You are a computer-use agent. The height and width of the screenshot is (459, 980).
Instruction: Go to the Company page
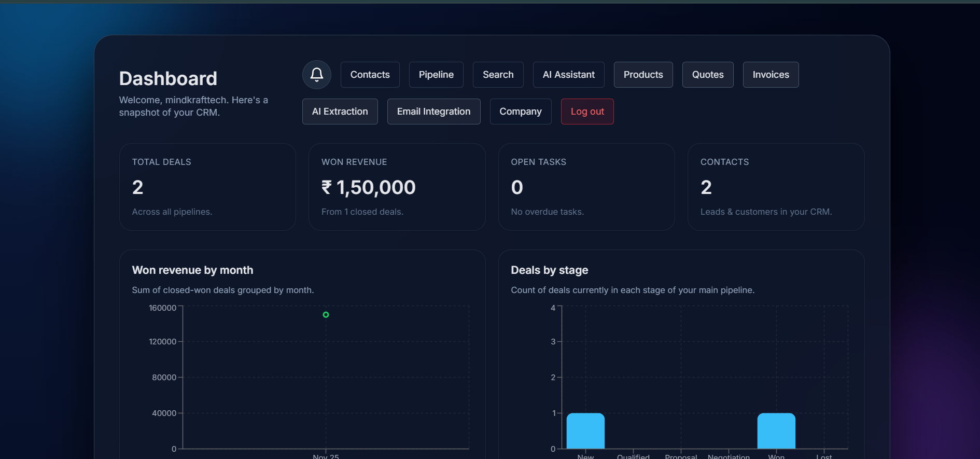pos(520,112)
